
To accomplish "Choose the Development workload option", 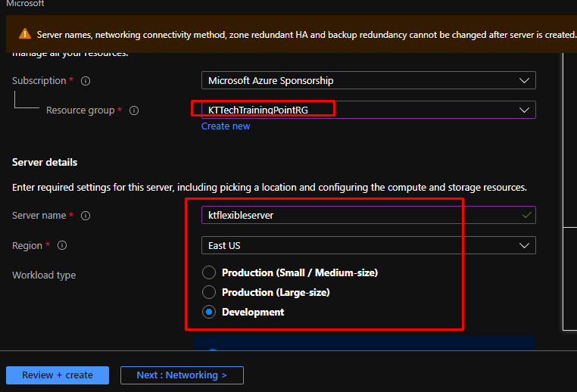I will click(209, 312).
